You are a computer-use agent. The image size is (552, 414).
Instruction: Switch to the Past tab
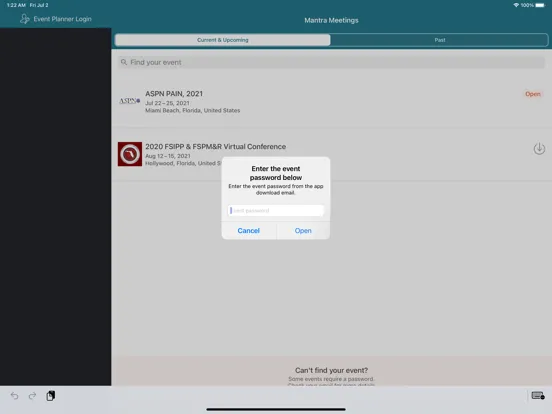[x=439, y=40]
